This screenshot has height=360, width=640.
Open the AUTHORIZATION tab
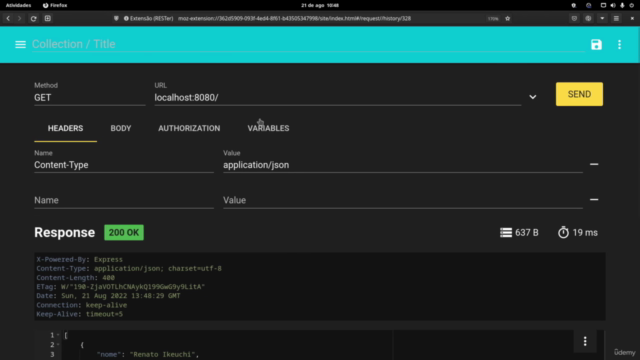189,128
